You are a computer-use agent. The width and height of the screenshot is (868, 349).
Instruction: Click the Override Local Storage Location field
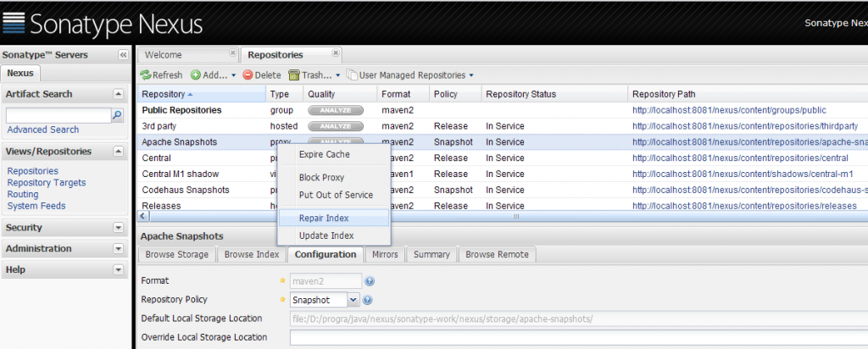click(x=578, y=337)
